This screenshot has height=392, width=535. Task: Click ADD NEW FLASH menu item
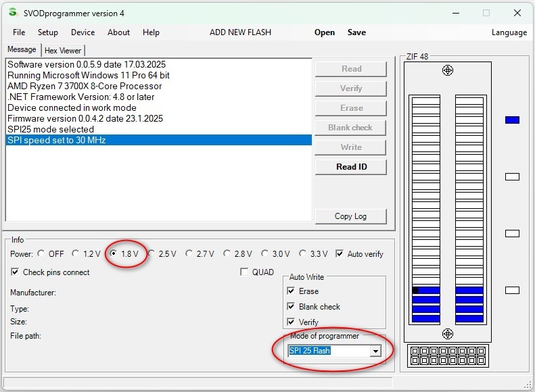click(240, 32)
